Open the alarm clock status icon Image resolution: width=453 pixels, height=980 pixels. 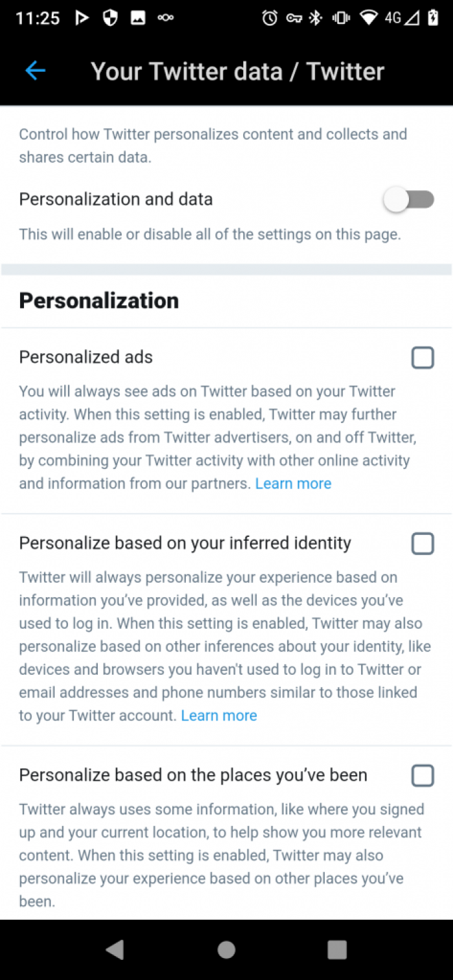tap(270, 19)
